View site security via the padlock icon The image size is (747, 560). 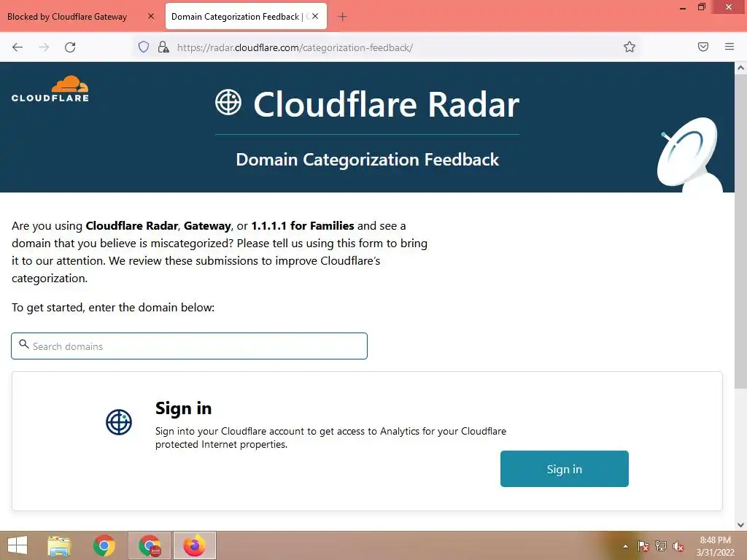pos(163,47)
